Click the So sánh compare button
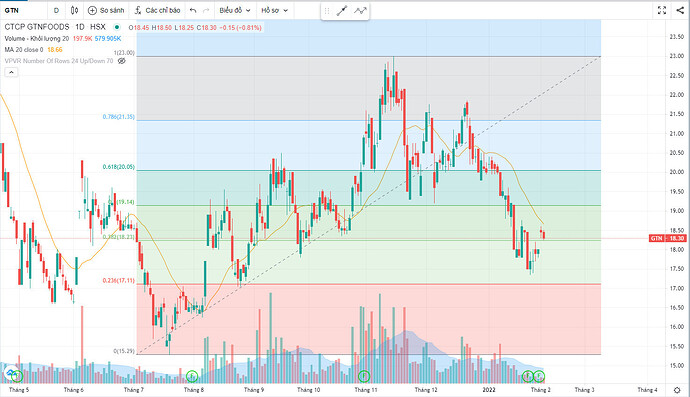 click(106, 10)
